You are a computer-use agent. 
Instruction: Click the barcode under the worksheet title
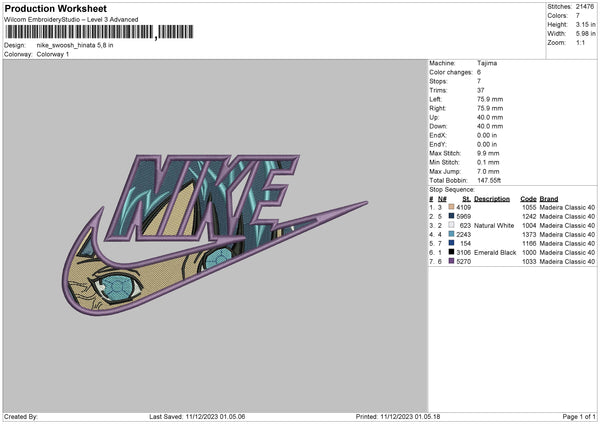[99, 32]
